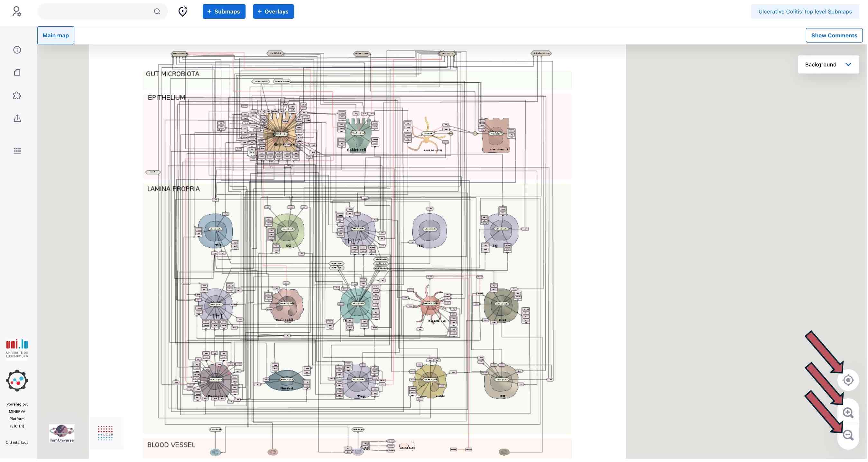Zoom in on the map

(848, 413)
